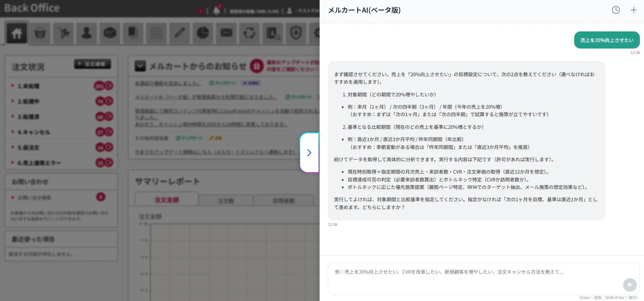The height and width of the screenshot is (301, 644).
Task: Open the envelope mail icon in toolbar
Action: tap(226, 33)
